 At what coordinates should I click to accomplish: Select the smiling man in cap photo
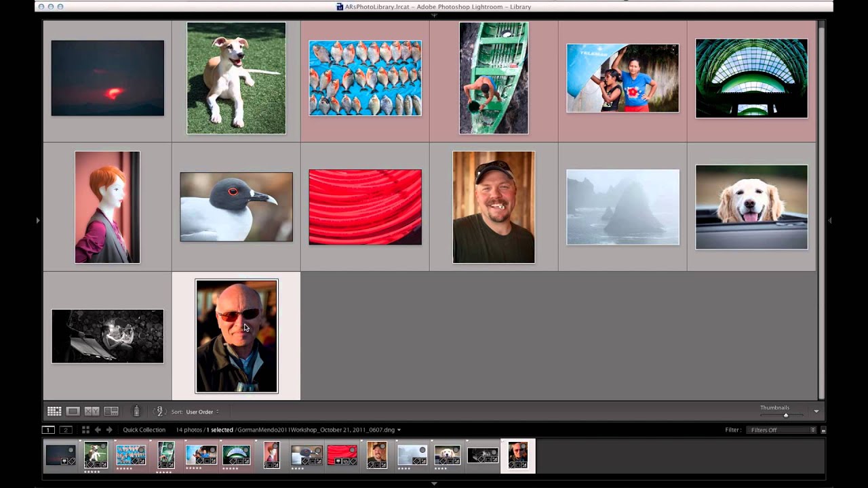pyautogui.click(x=494, y=207)
